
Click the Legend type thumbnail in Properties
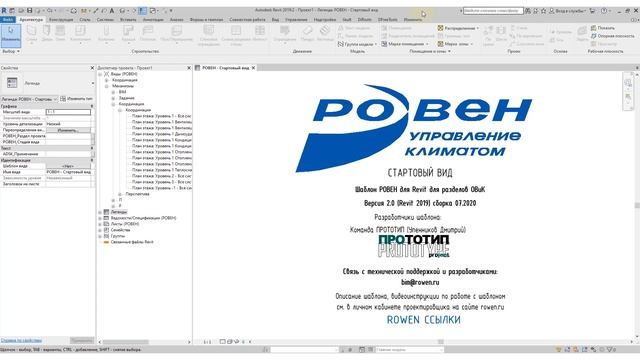click(12, 83)
